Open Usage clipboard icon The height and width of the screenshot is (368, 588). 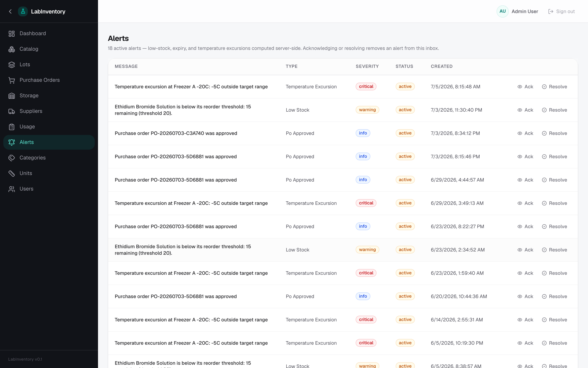(x=12, y=127)
